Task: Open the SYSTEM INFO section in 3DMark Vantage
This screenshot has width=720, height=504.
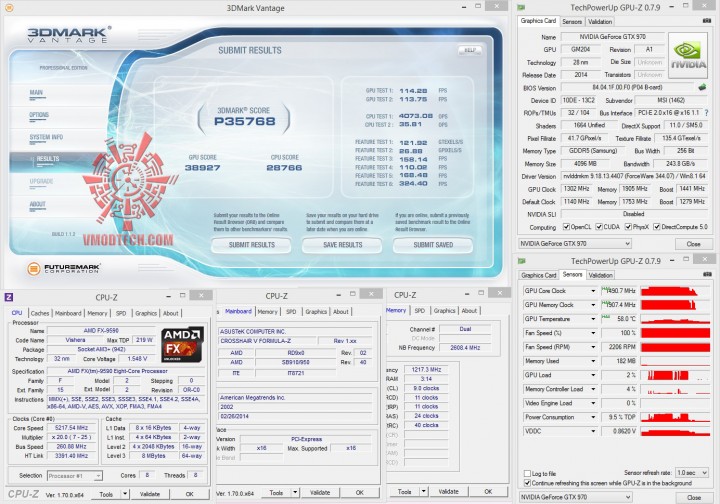Action: coord(46,137)
